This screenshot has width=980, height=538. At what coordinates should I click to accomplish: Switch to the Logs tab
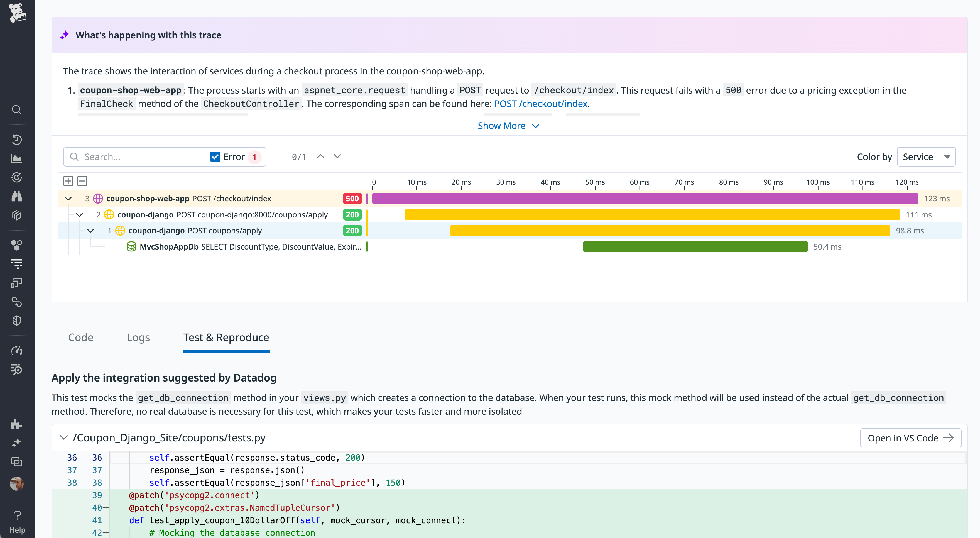point(138,337)
